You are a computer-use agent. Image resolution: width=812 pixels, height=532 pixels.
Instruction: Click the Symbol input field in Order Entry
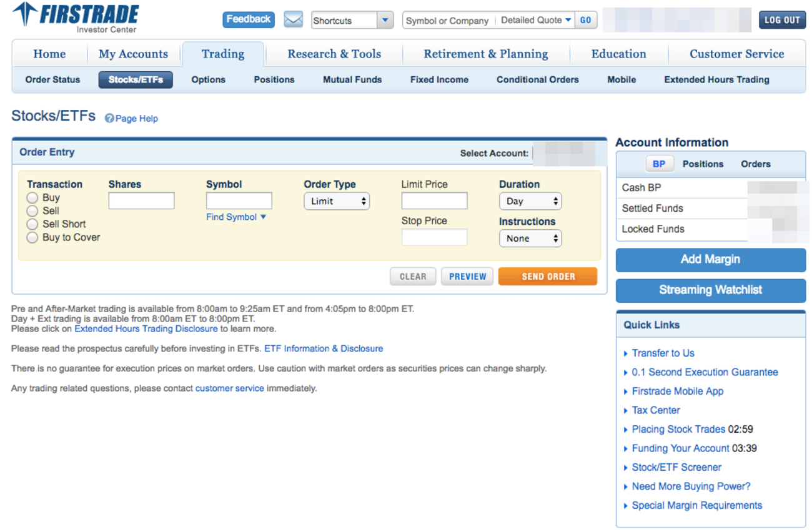pyautogui.click(x=239, y=200)
